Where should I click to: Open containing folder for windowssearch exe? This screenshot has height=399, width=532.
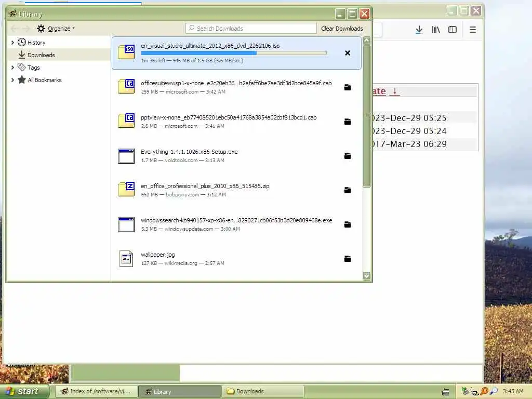tap(348, 224)
